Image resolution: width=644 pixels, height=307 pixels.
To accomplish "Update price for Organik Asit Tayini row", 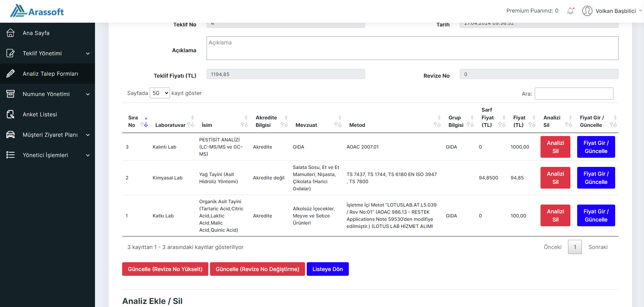I will click(596, 215).
